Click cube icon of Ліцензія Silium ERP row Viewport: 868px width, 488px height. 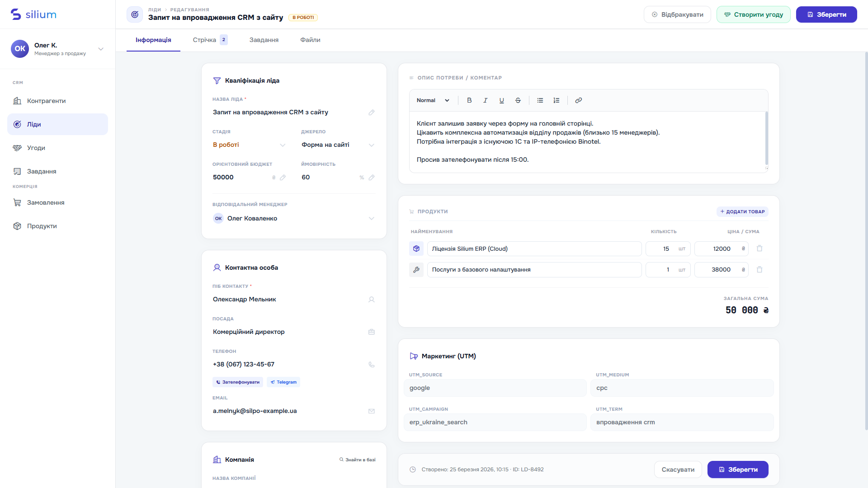[416, 249]
